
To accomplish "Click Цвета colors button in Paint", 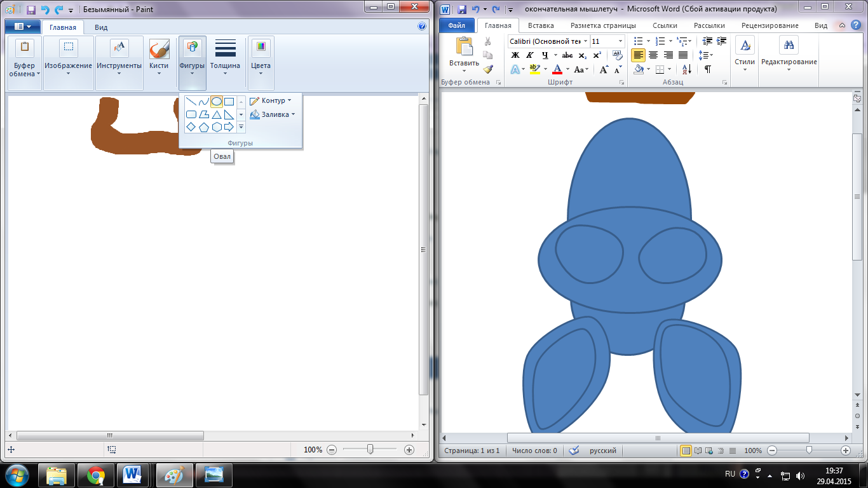I will 261,62.
